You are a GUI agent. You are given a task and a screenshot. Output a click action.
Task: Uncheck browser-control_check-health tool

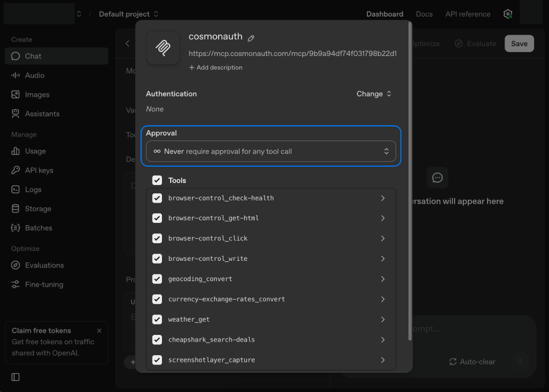click(x=157, y=198)
